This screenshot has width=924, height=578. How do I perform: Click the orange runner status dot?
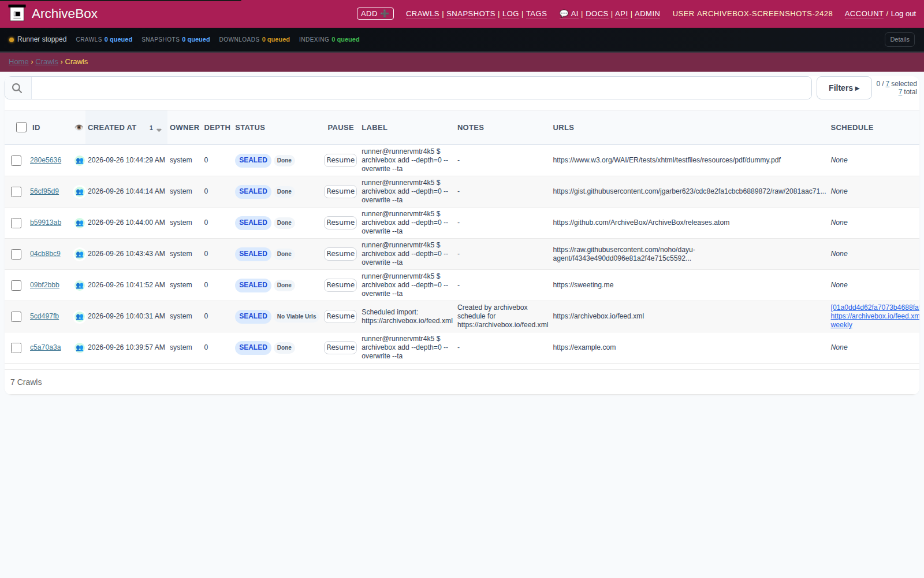pos(12,40)
